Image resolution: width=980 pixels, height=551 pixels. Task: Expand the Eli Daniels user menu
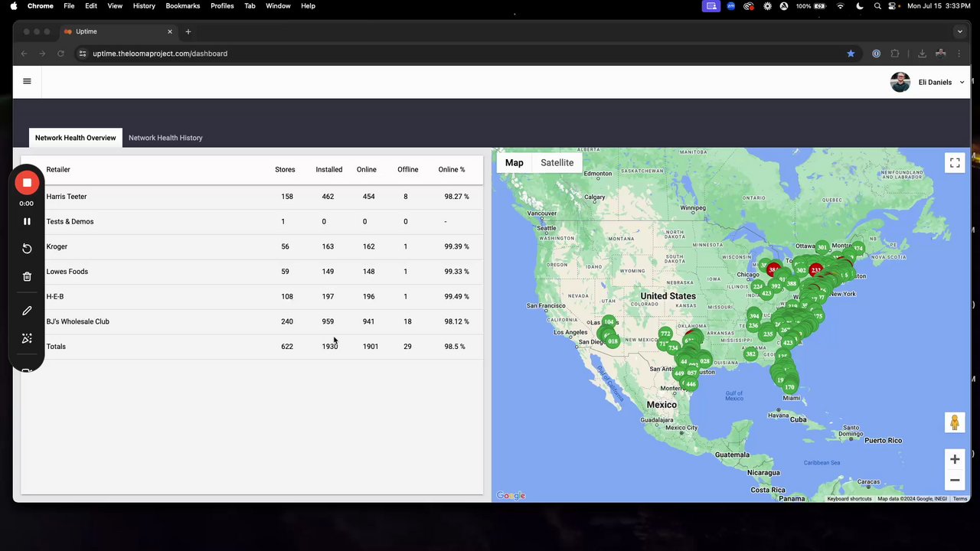point(962,82)
